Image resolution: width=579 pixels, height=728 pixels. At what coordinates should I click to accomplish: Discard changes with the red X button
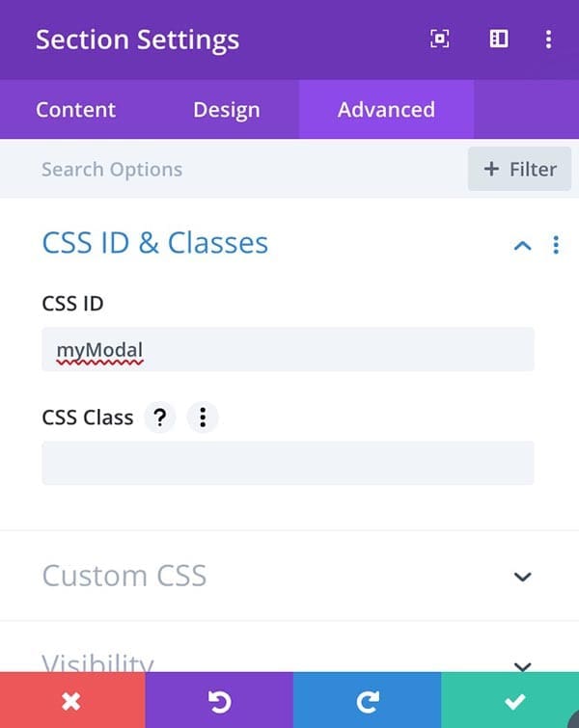point(72,700)
